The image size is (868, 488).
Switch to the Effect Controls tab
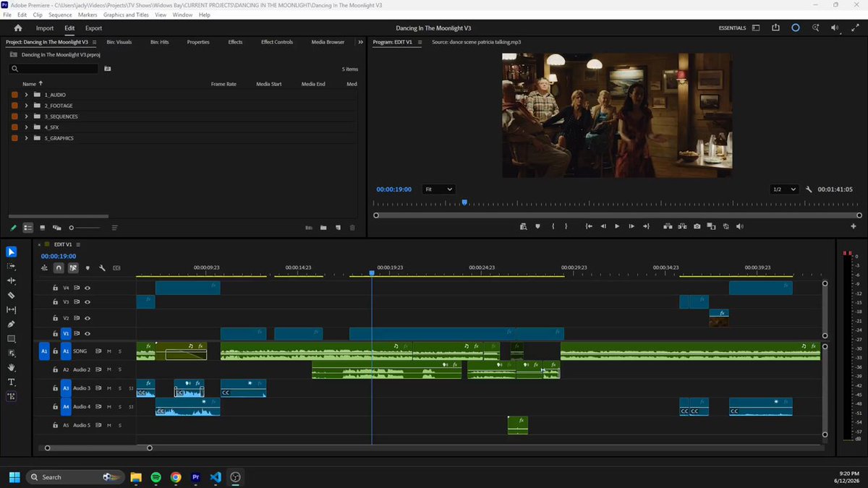pyautogui.click(x=277, y=42)
